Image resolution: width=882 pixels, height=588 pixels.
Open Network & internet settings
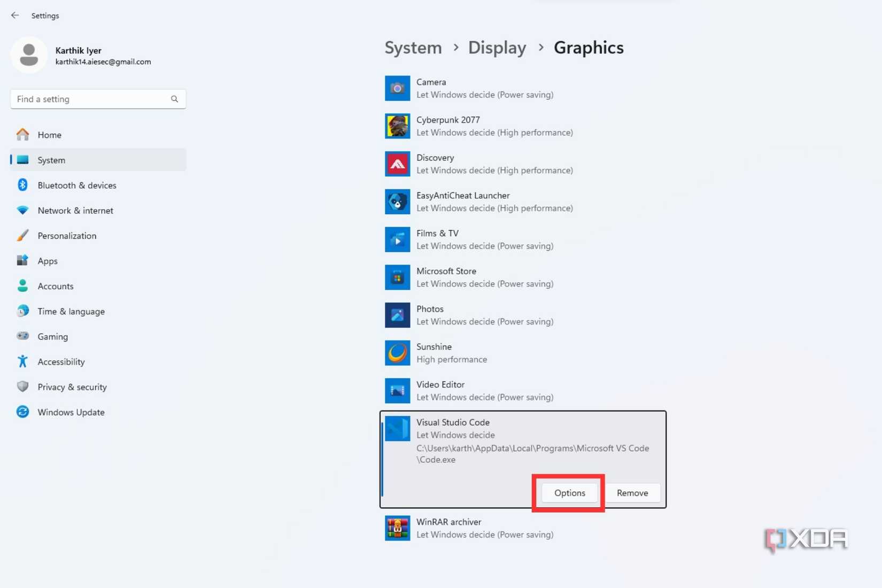(98, 210)
